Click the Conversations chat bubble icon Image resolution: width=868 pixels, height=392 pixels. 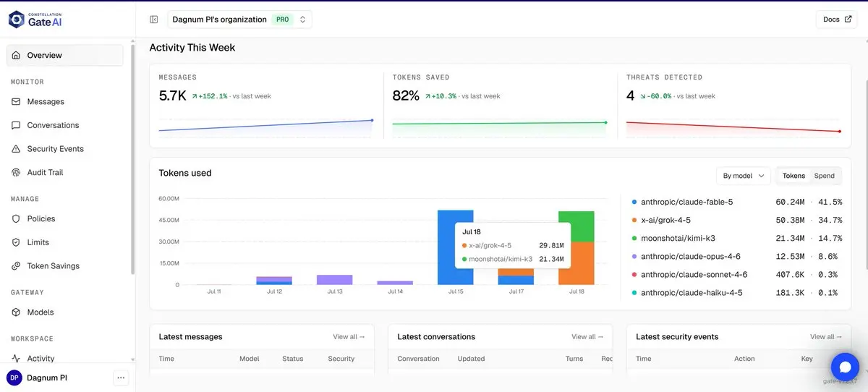(x=16, y=125)
